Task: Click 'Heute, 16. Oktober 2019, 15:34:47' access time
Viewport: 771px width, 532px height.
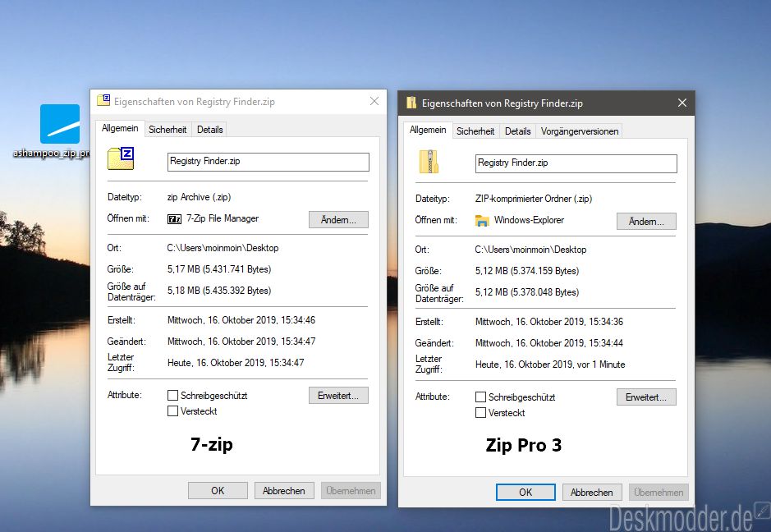Action: 236,363
